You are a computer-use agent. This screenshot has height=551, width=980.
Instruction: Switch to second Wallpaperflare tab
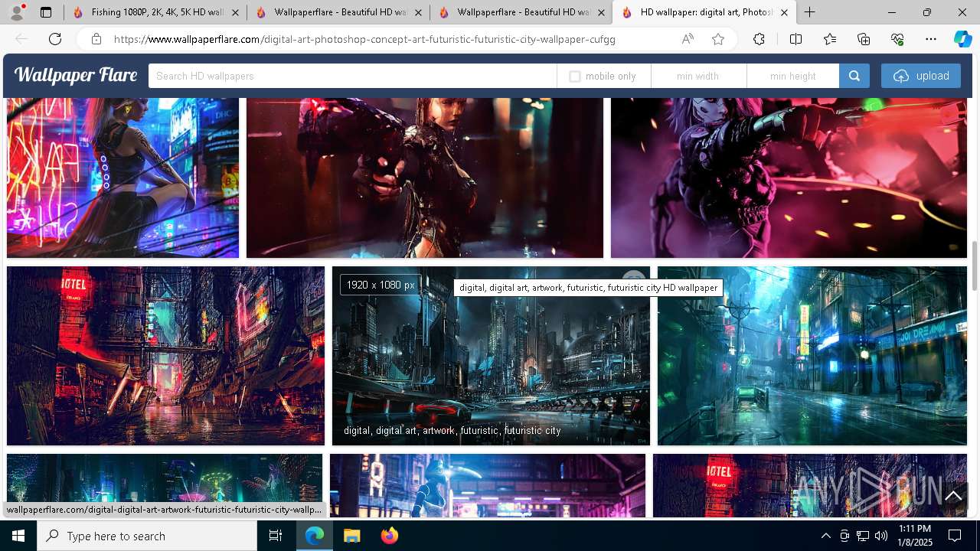point(338,12)
